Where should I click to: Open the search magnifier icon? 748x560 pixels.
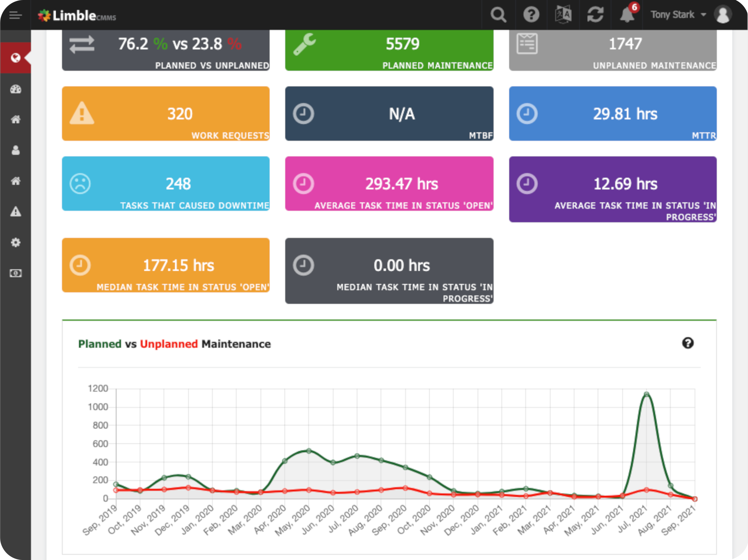click(x=498, y=15)
